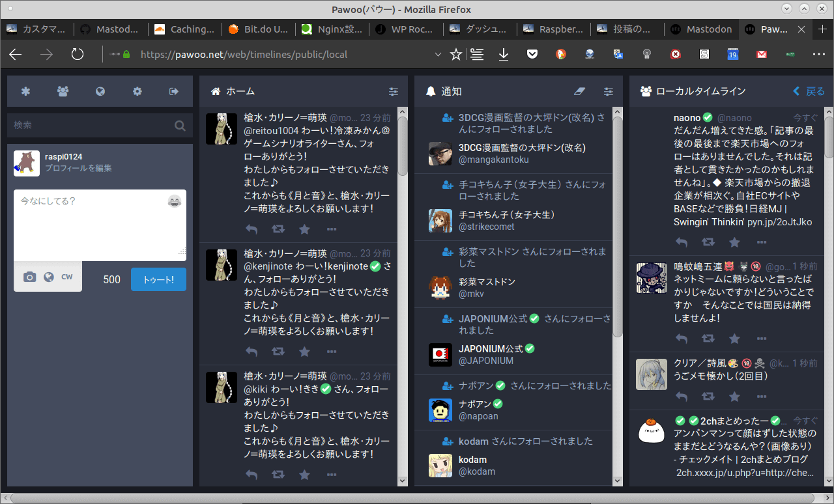Image resolution: width=834 pixels, height=504 pixels.
Task: Click in the 今なにしてる? compose text area
Action: 100,225
